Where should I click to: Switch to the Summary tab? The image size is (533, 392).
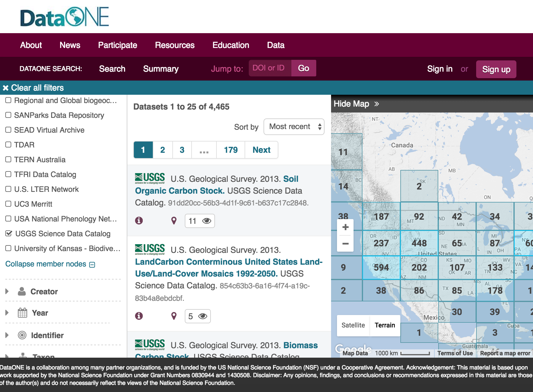point(161,69)
